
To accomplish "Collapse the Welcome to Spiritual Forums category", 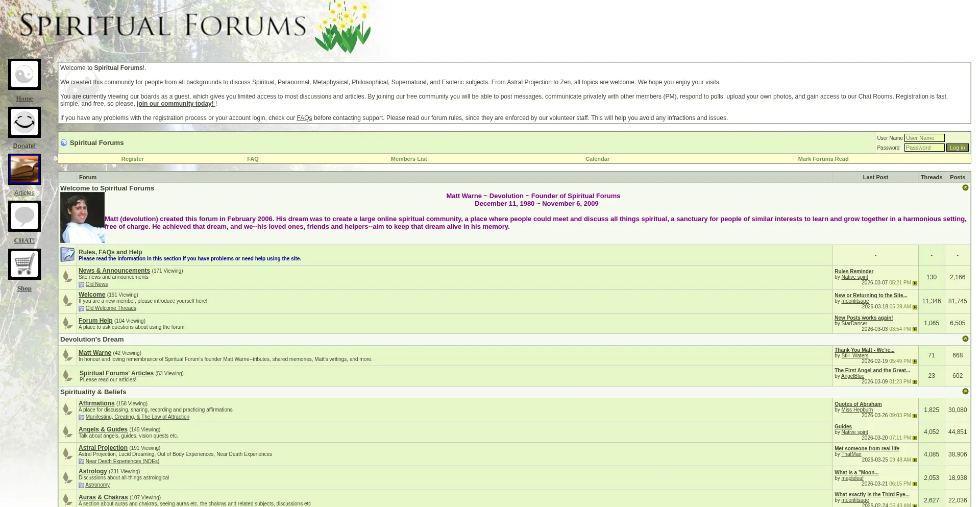I will [965, 188].
